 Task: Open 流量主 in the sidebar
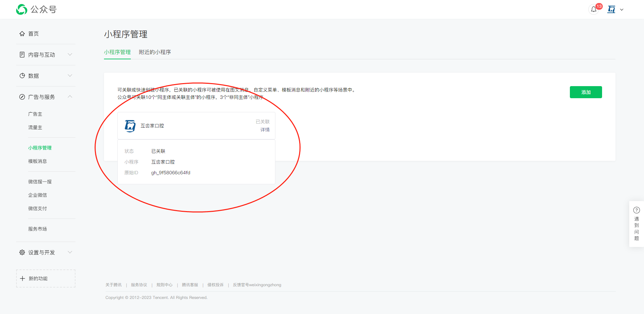[35, 127]
